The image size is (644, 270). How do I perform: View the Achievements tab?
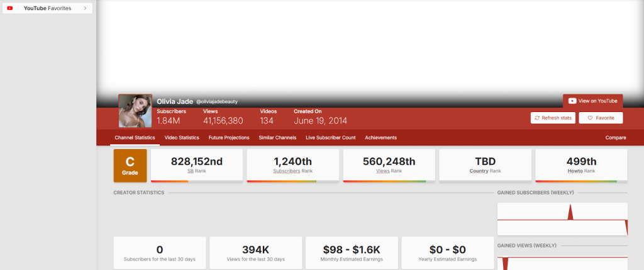[380, 137]
